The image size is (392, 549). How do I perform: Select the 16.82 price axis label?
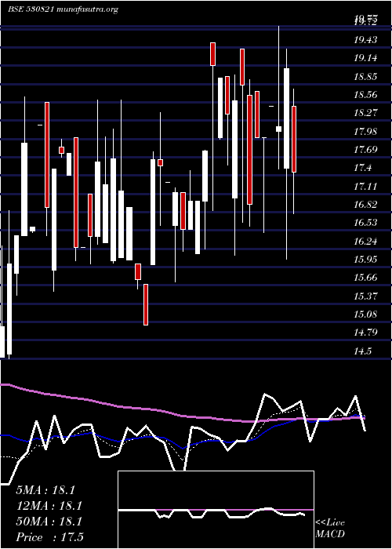tap(365, 205)
